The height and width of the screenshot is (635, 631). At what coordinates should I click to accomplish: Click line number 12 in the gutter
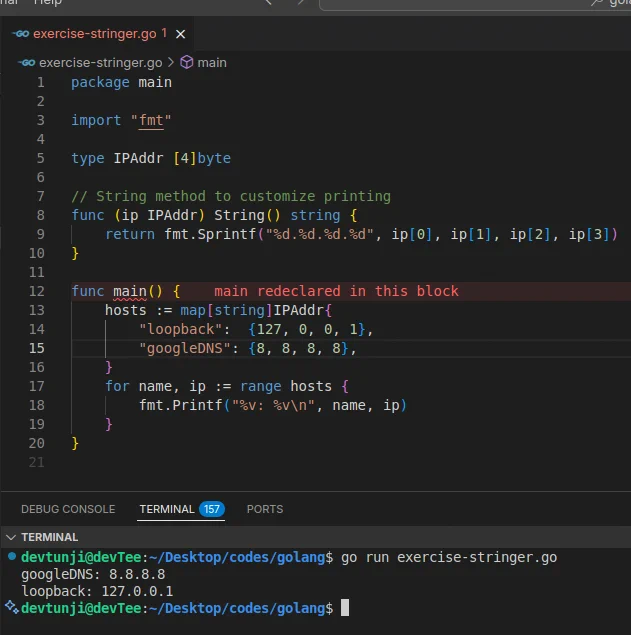pos(38,291)
